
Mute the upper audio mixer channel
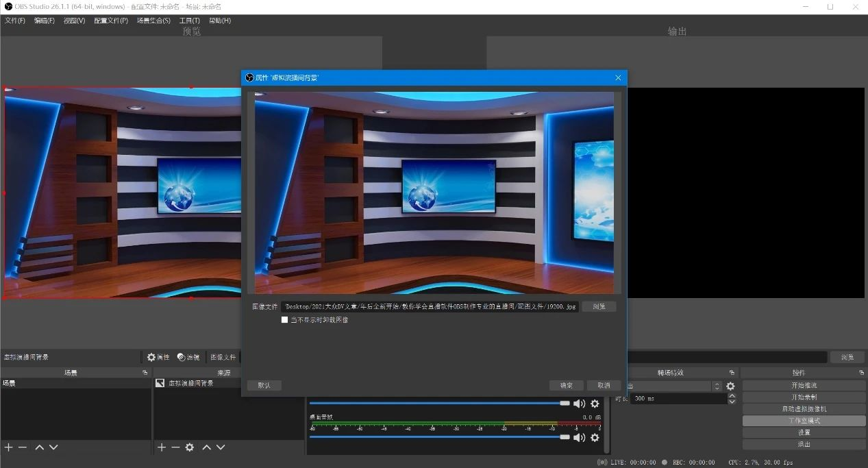pyautogui.click(x=579, y=404)
